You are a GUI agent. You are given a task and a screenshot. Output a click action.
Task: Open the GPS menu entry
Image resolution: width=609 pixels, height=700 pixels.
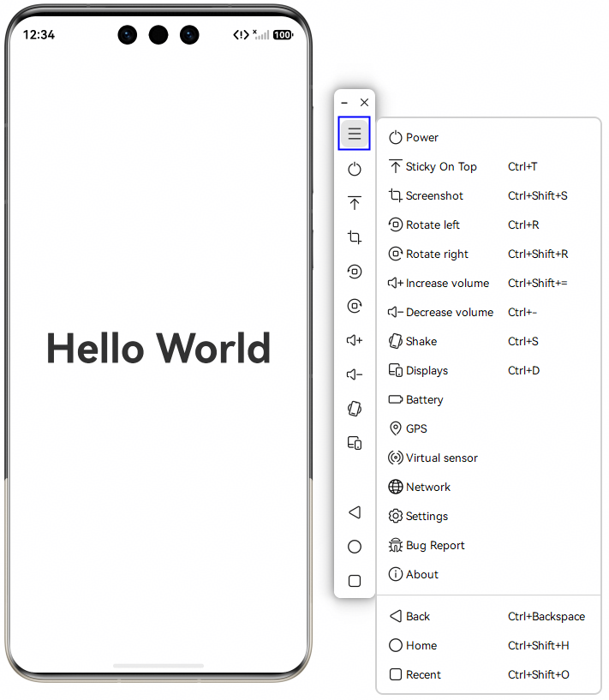coord(415,429)
